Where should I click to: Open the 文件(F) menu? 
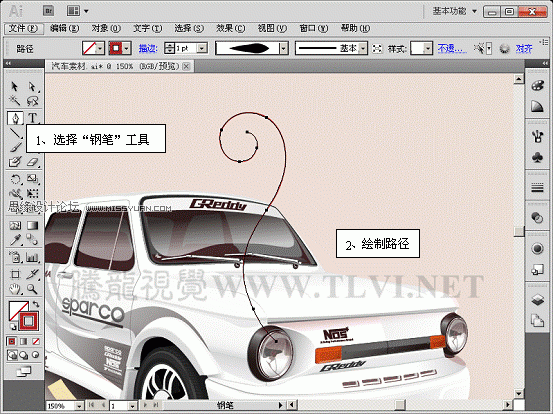[23, 29]
